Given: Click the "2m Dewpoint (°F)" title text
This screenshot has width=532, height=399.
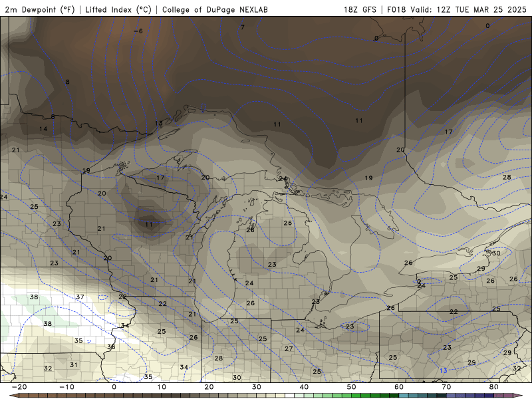Looking at the screenshot, I should [x=40, y=9].
